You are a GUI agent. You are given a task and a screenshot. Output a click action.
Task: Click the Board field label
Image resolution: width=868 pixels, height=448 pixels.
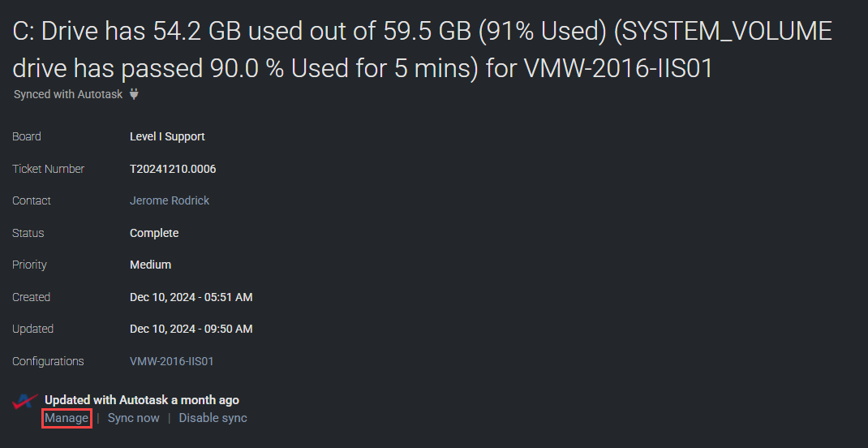pos(27,136)
